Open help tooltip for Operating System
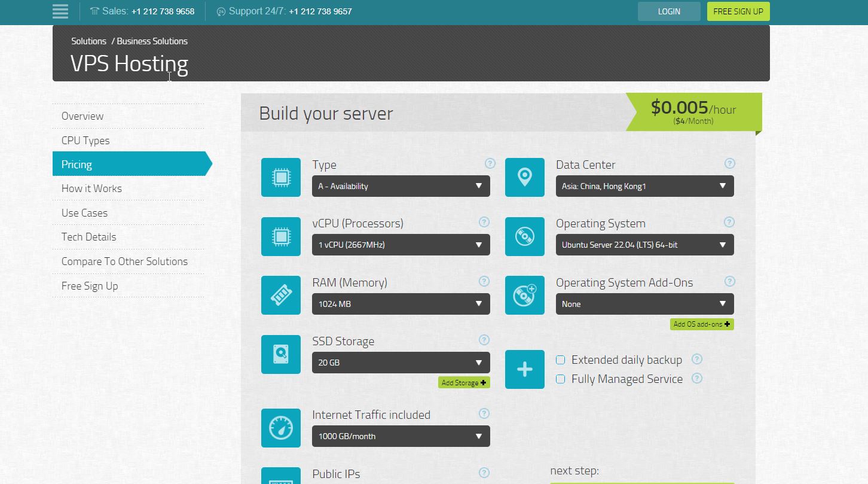868x484 pixels. coord(729,222)
